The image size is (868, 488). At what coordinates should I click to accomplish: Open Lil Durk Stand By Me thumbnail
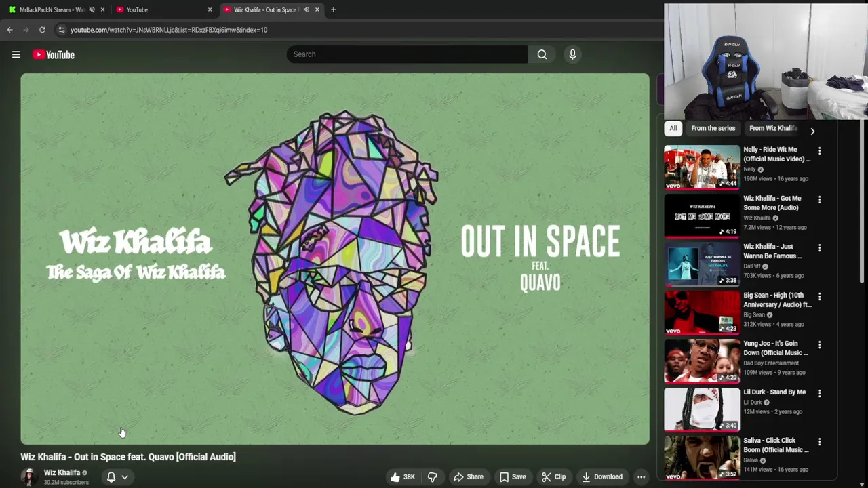702,409
